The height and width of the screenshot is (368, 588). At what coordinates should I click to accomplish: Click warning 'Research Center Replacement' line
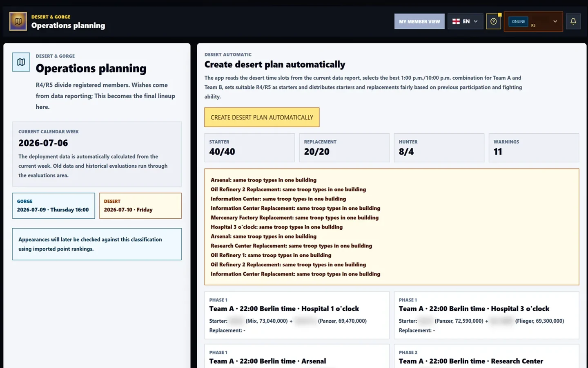click(x=291, y=246)
